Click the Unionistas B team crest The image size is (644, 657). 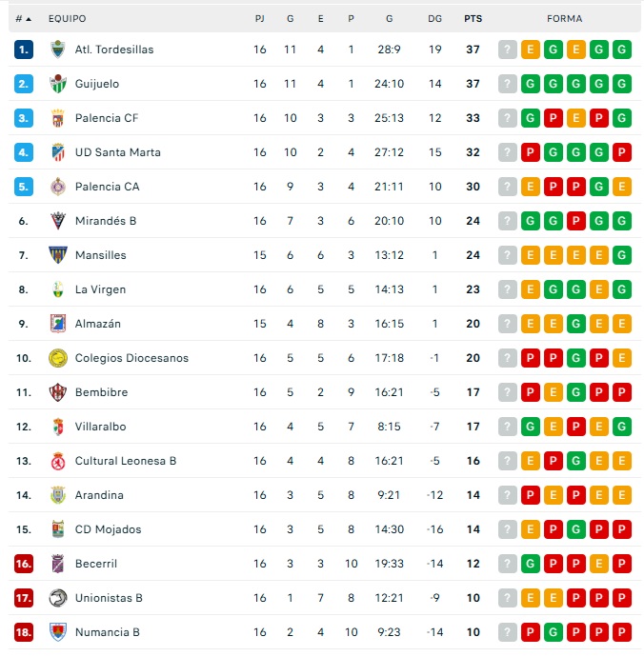click(58, 598)
